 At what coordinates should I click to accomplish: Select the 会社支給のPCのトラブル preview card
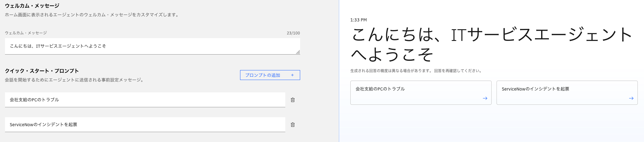click(x=420, y=93)
